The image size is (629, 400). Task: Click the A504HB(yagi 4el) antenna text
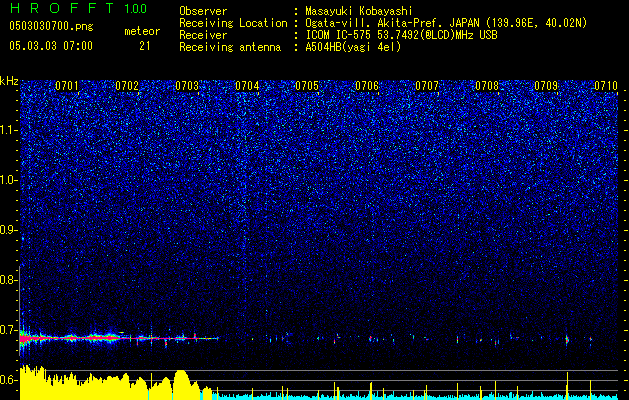(353, 47)
